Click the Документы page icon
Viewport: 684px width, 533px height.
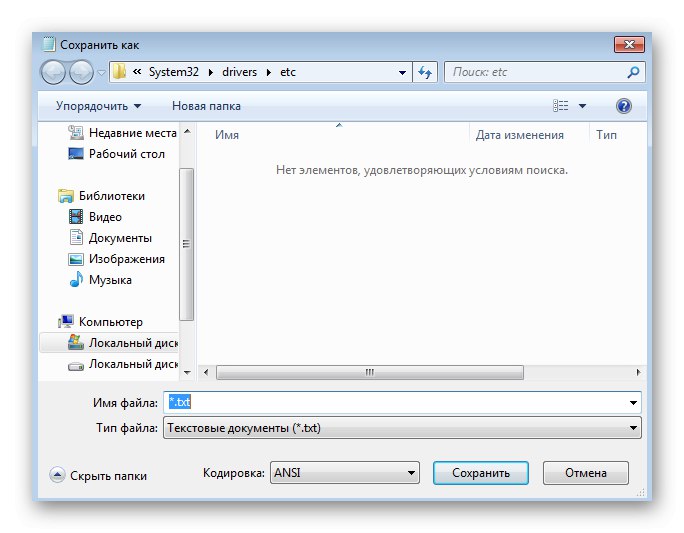[76, 237]
